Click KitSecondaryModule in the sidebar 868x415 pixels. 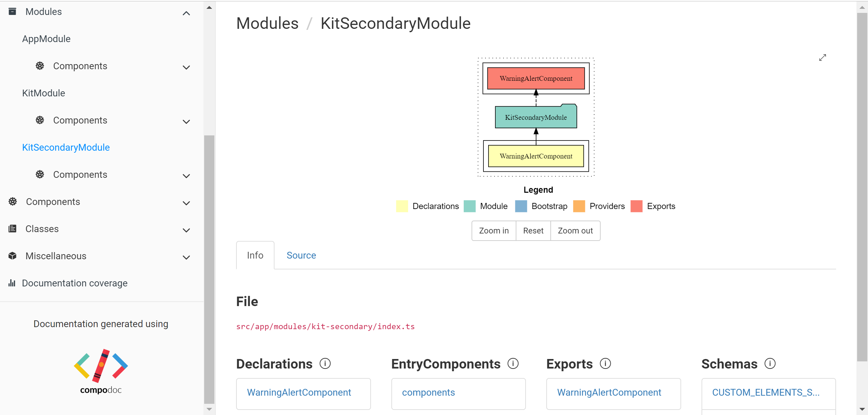click(x=66, y=147)
